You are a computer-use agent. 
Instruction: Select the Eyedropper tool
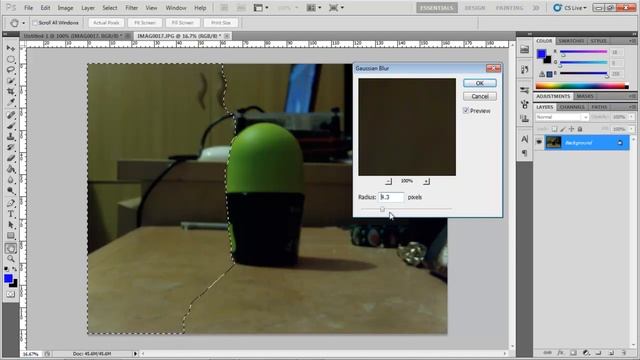(11, 102)
